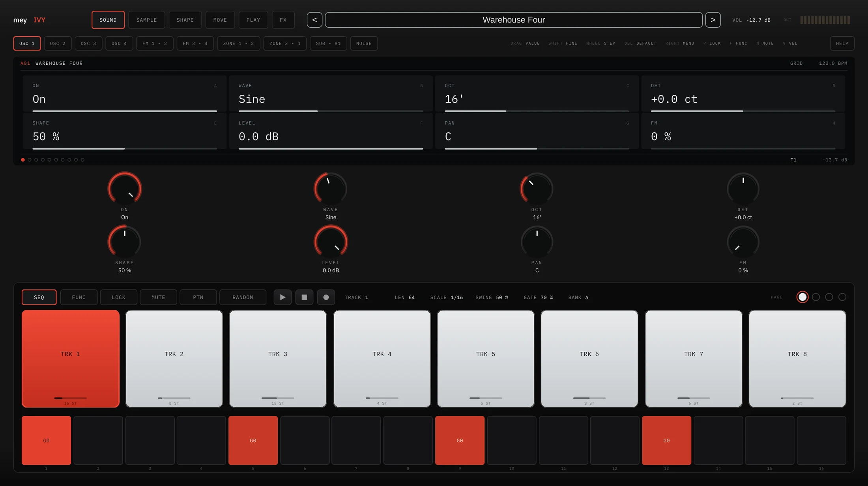This screenshot has width=868, height=486.
Task: Select the ZONE 1 - 2 page
Action: click(x=238, y=43)
